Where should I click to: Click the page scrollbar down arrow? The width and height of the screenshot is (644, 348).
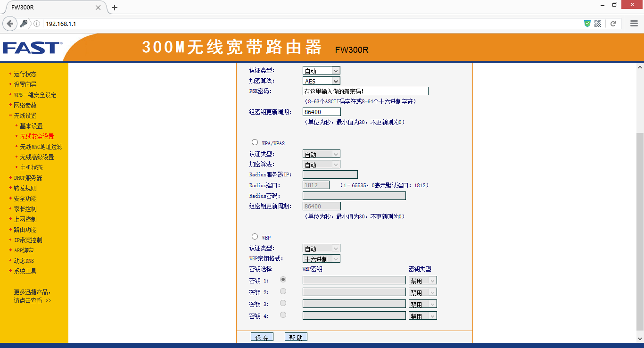tap(640, 339)
